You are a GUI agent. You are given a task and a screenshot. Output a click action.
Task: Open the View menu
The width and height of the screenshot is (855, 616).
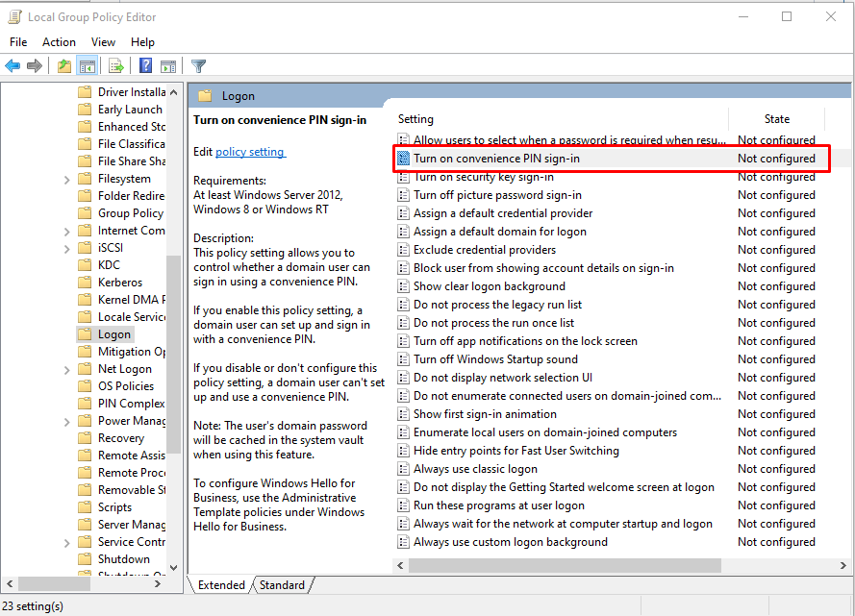(103, 41)
